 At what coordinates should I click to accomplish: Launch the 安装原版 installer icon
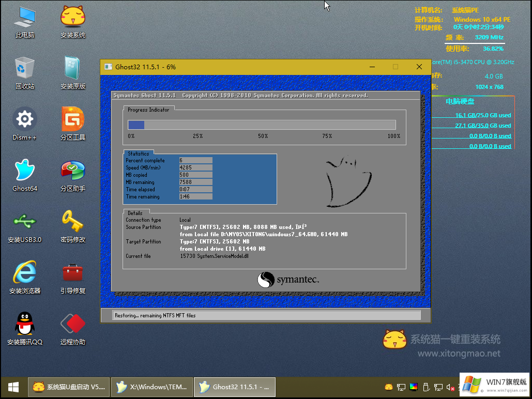click(72, 73)
